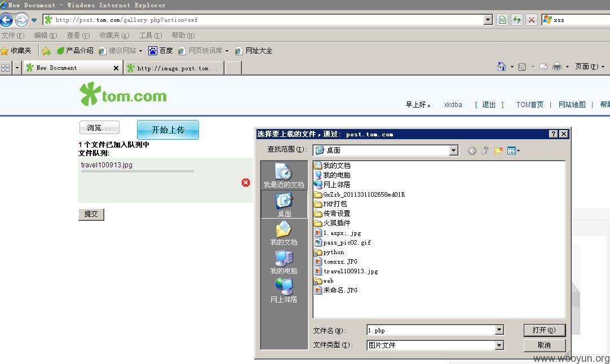Open the 文件(F) menu

coord(12,35)
